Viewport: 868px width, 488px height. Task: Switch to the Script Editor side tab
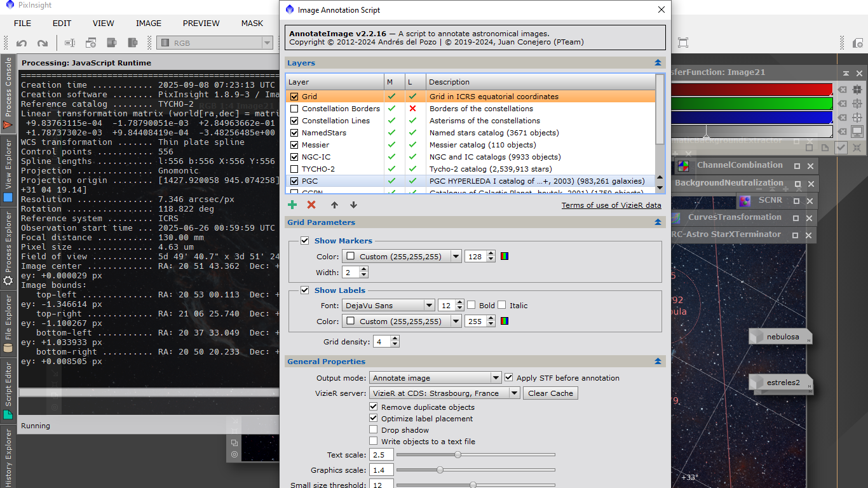point(8,391)
